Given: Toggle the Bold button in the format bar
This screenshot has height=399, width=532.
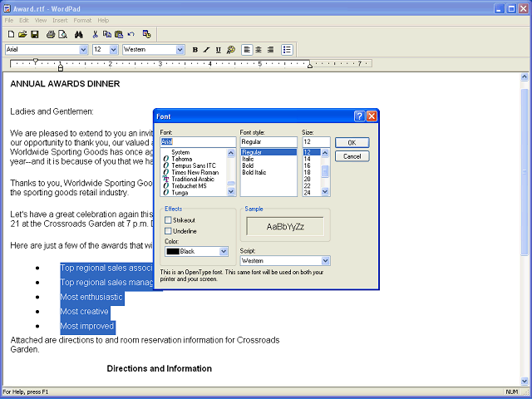Looking at the screenshot, I should click(195, 50).
